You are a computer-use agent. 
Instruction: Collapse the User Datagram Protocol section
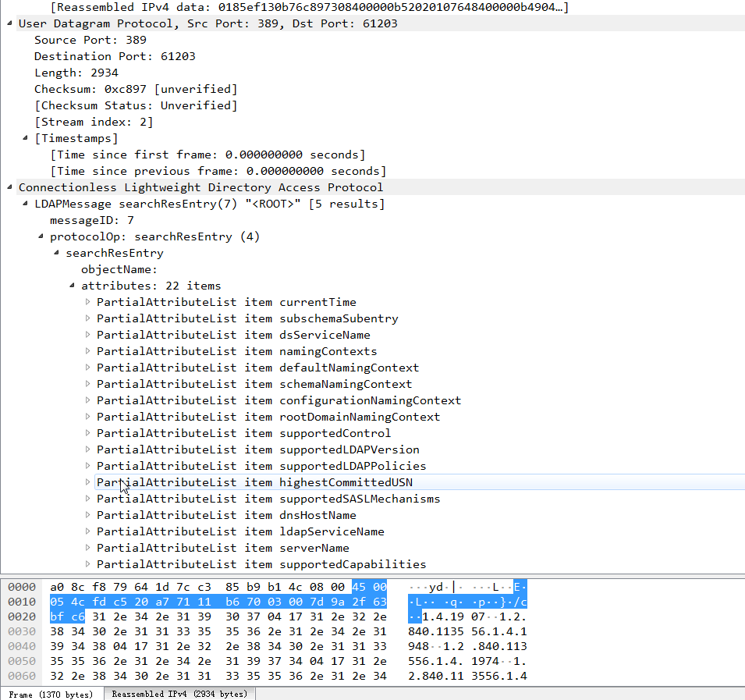pyautogui.click(x=9, y=23)
